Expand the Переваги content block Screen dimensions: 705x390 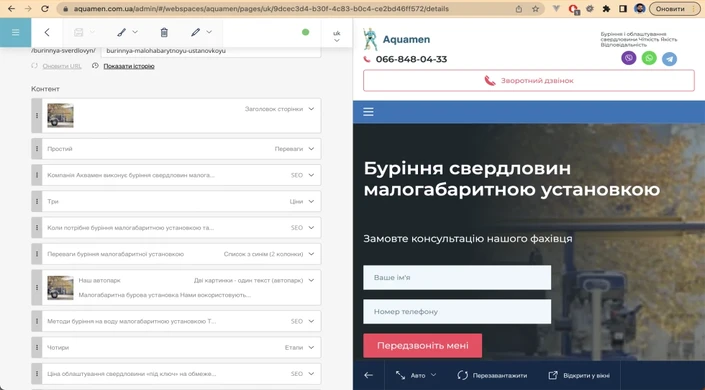[311, 149]
